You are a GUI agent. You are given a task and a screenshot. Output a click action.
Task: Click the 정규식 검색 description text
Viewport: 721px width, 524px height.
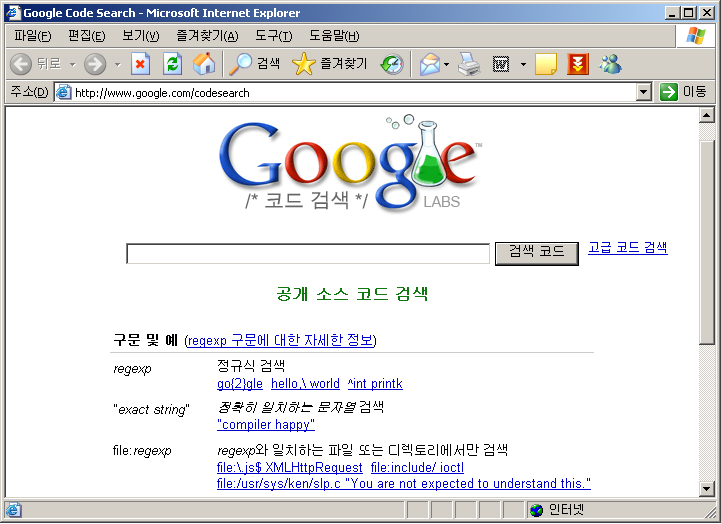click(x=251, y=366)
